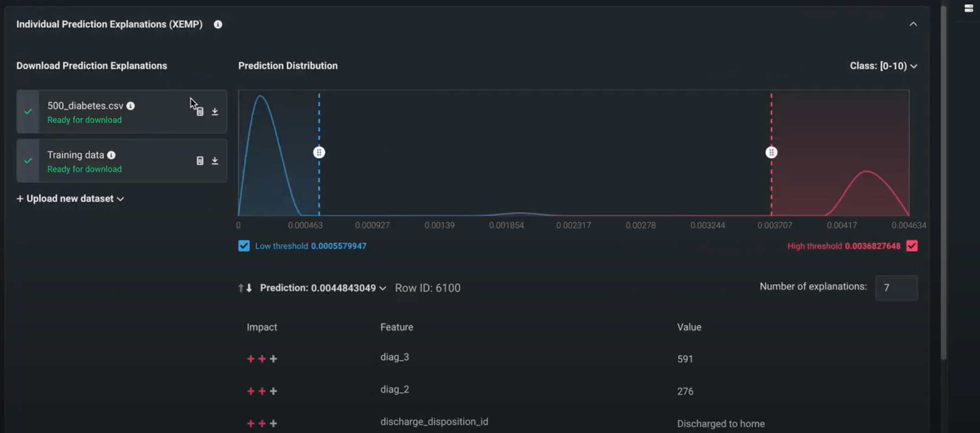Click info icon next to Training data
This screenshot has height=433, width=980.
pyautogui.click(x=111, y=155)
